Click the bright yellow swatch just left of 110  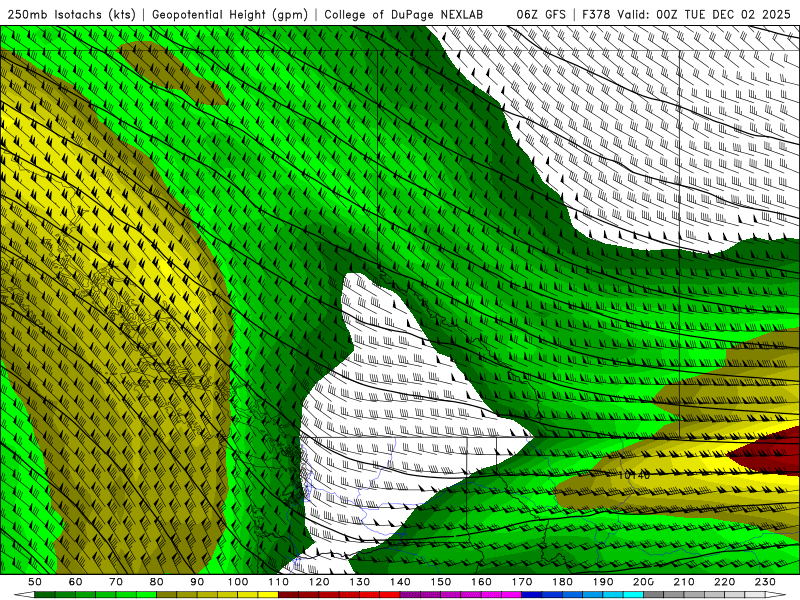[268, 595]
